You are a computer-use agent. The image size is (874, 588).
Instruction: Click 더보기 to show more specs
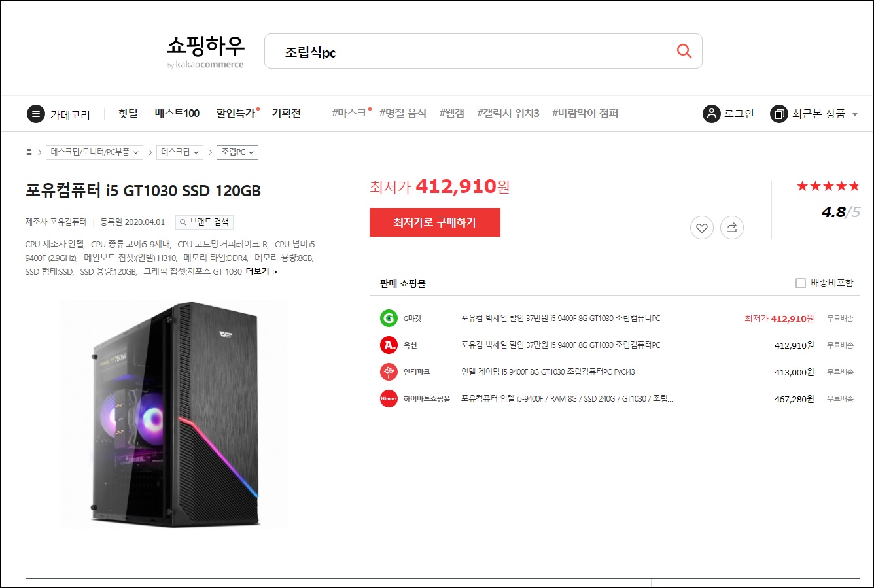[262, 271]
